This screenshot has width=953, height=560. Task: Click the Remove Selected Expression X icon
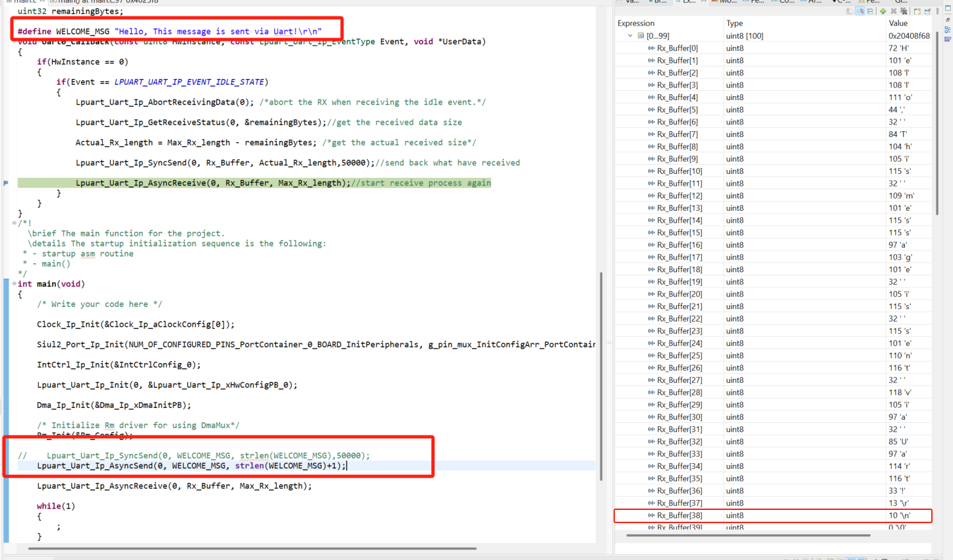(x=894, y=11)
